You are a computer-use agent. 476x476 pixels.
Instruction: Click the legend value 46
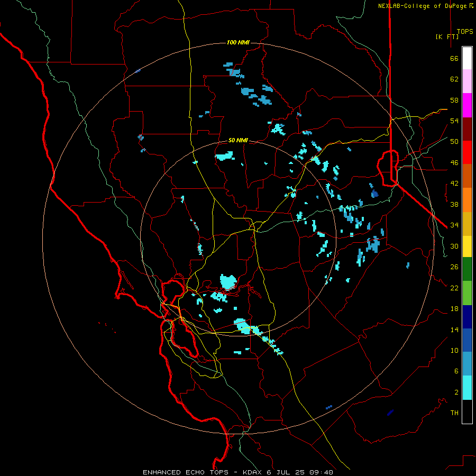coord(454,163)
